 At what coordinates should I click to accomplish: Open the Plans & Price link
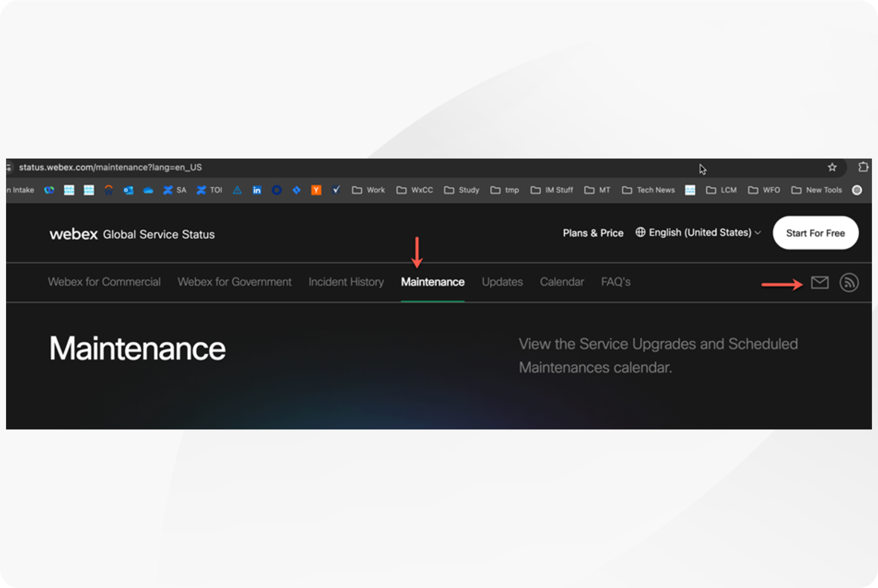point(593,233)
